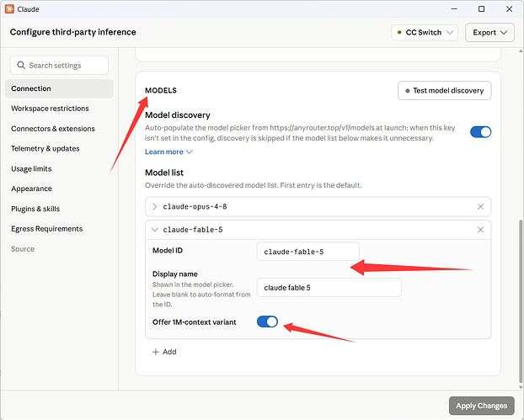Image resolution: width=524 pixels, height=420 pixels.
Task: Click Test model discovery button
Action: pos(445,90)
